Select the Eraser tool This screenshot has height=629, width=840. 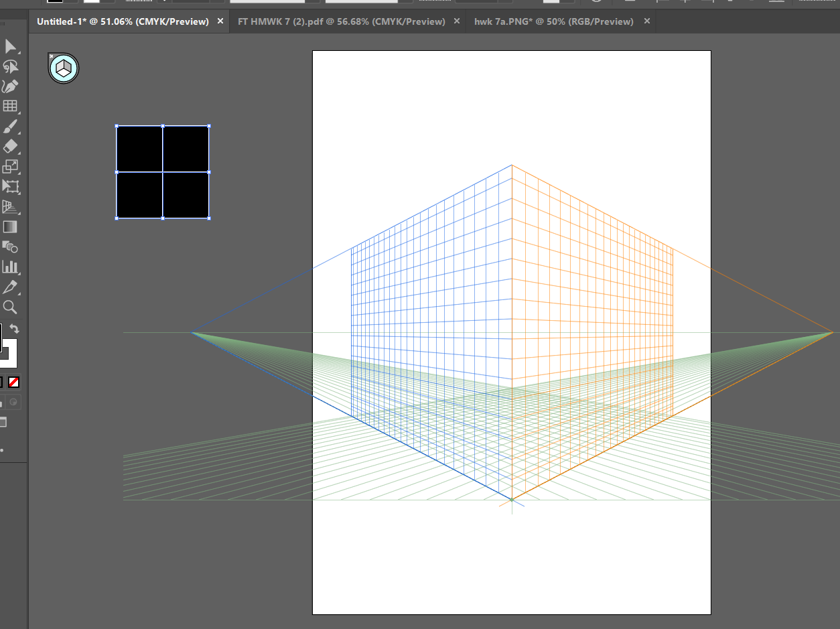[x=9, y=147]
